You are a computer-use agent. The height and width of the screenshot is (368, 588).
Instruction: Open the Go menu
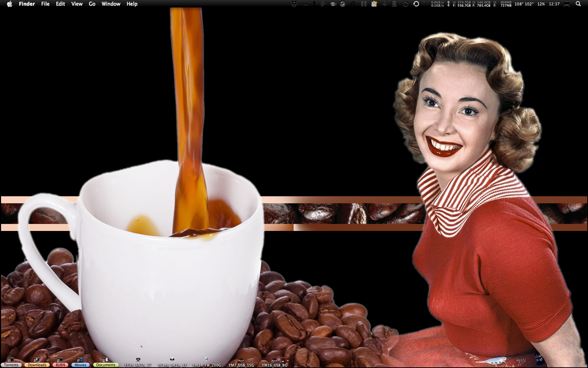[x=92, y=4]
